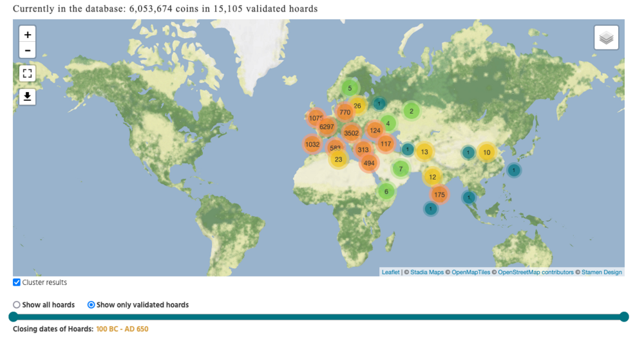Image resolution: width=644 pixels, height=339 pixels.
Task: Zoom in on the map
Action: click(x=28, y=35)
